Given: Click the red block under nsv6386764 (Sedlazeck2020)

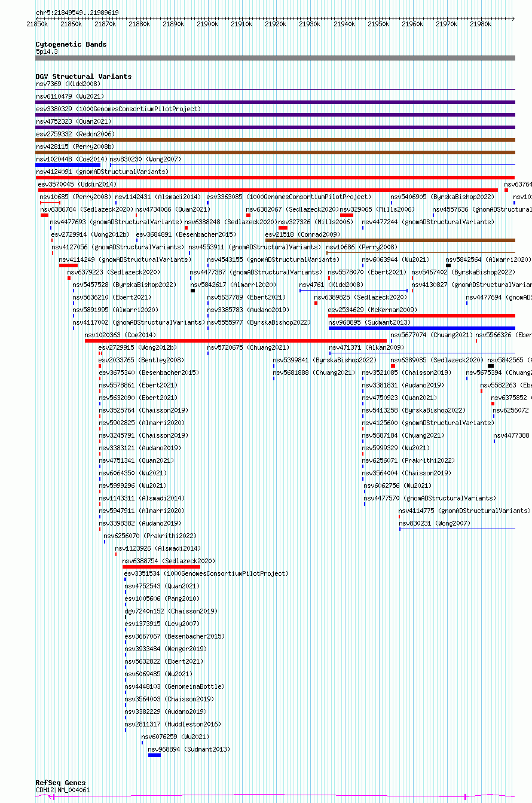Looking at the screenshot, I should pos(44,215).
